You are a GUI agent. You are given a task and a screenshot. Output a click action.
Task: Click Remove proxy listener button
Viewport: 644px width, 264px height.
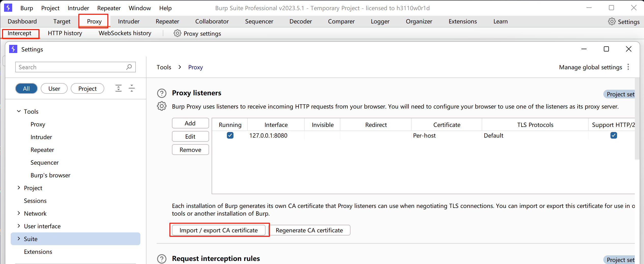(x=190, y=150)
